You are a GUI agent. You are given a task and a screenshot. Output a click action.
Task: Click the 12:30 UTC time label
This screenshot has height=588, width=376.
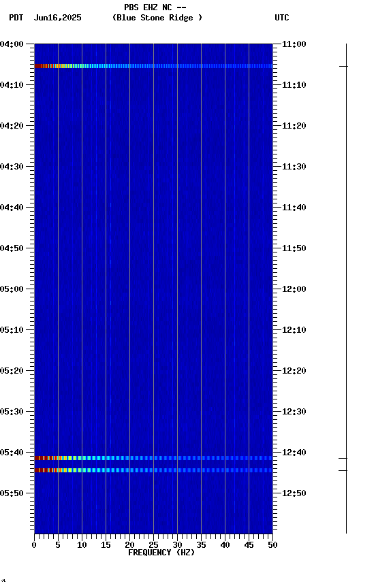point(294,412)
